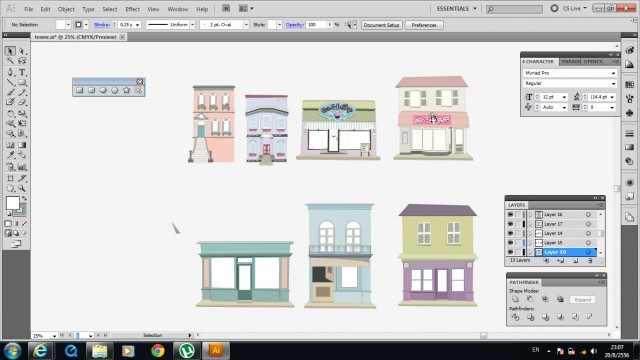
Task: Click in the top search field
Action: pos(514,9)
